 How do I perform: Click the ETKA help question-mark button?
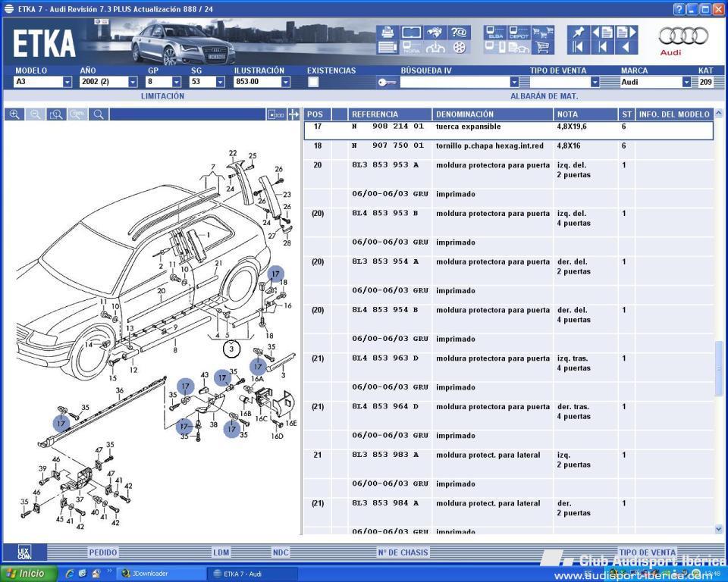(x=679, y=9)
